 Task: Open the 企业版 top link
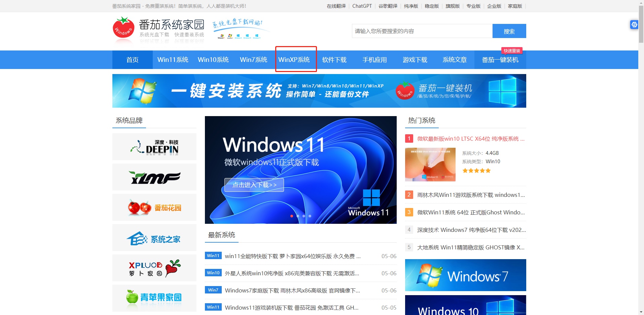pyautogui.click(x=494, y=6)
